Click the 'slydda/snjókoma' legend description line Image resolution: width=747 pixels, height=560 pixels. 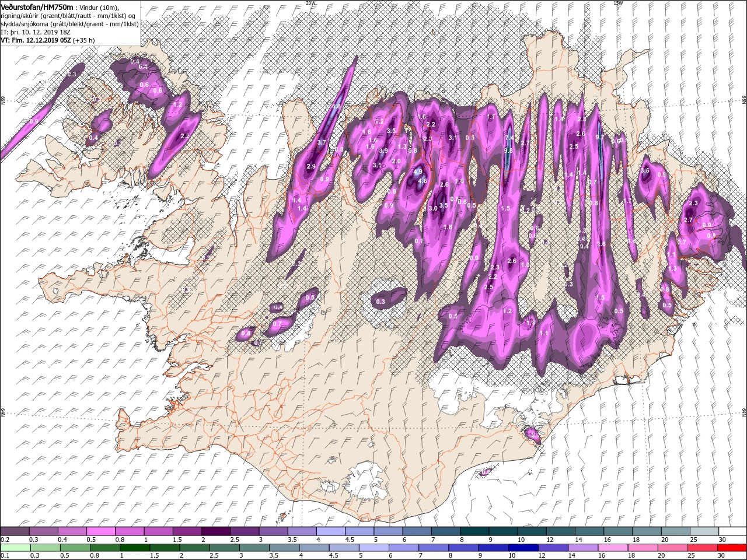[x=69, y=24]
